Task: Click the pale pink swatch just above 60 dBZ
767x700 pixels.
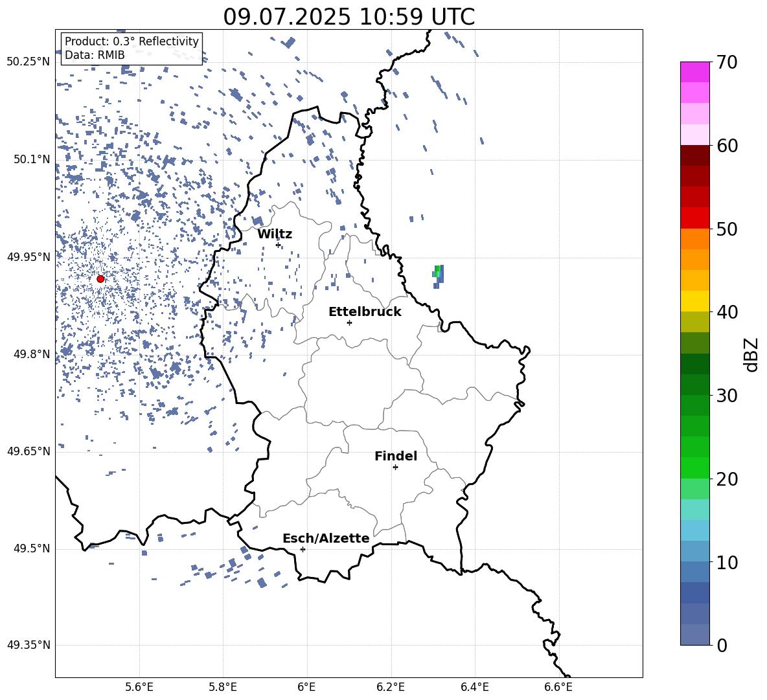Action: (694, 135)
